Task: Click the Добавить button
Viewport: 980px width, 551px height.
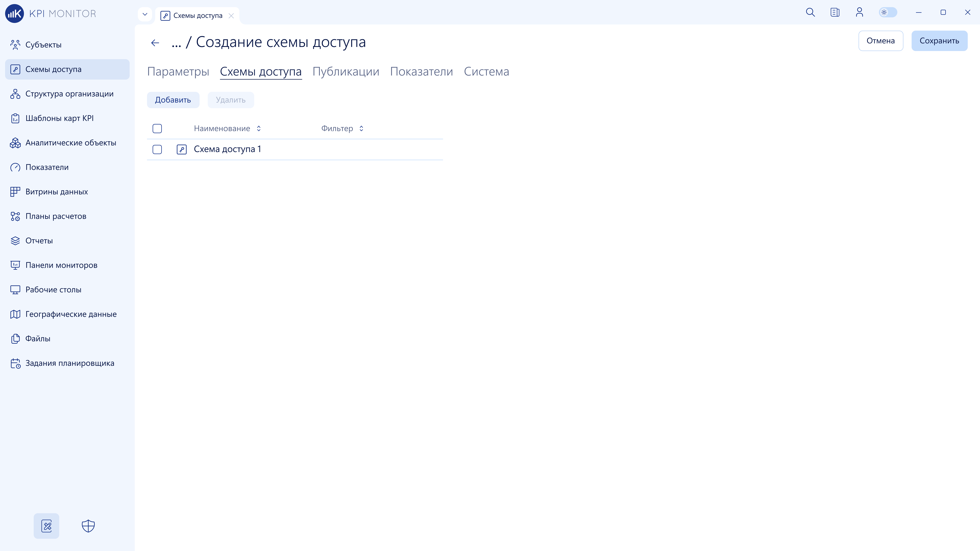Action: point(173,100)
